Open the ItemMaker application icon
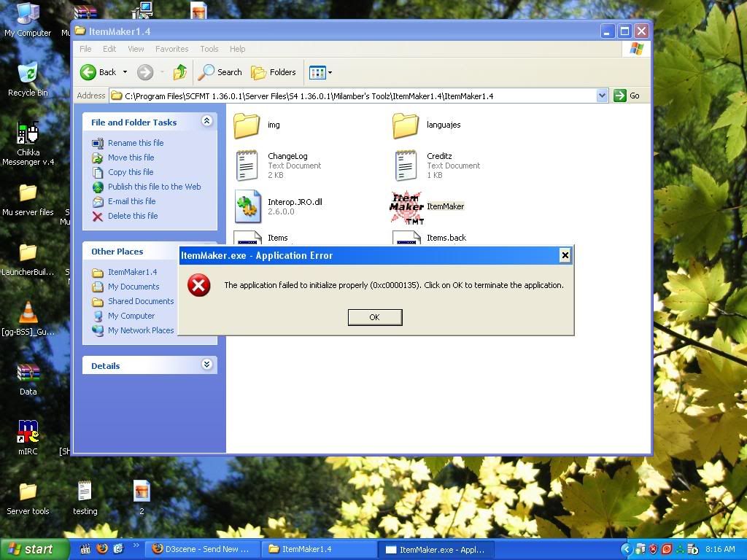747x560 pixels. point(406,207)
